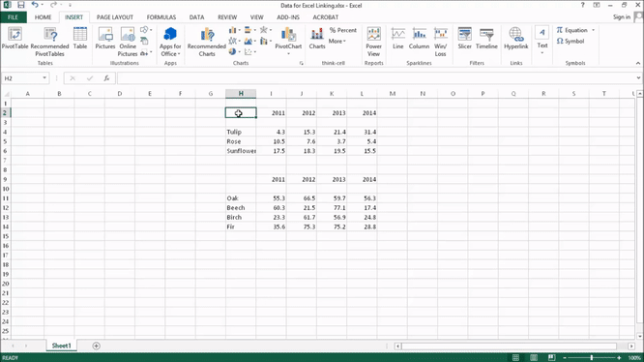Switch to the FORMULAS tab
The width and height of the screenshot is (644, 362).
pyautogui.click(x=161, y=17)
